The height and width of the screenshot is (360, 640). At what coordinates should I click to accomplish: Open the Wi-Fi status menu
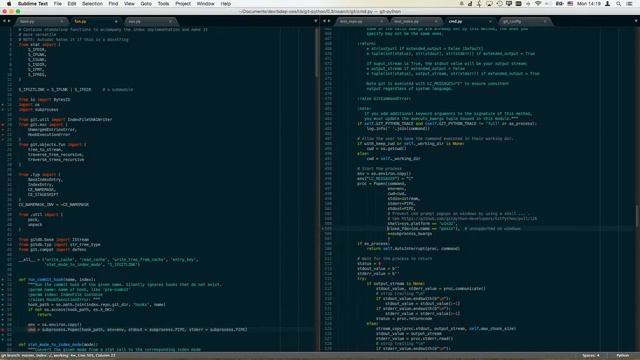[538, 4]
